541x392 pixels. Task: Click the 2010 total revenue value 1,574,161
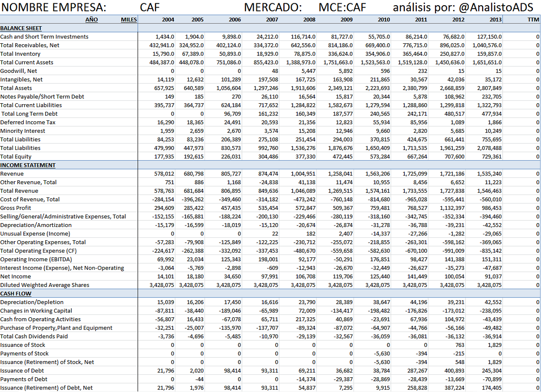coord(377,191)
